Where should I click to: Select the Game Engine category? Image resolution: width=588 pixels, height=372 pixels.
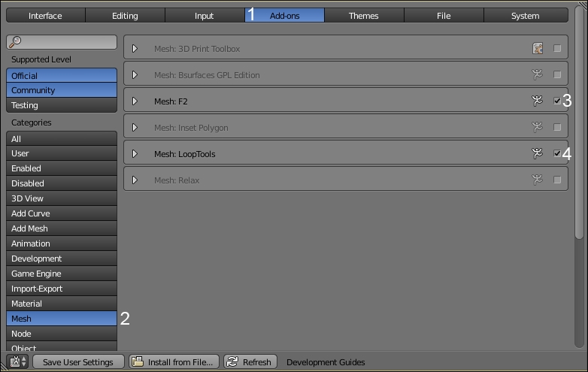[x=62, y=274]
